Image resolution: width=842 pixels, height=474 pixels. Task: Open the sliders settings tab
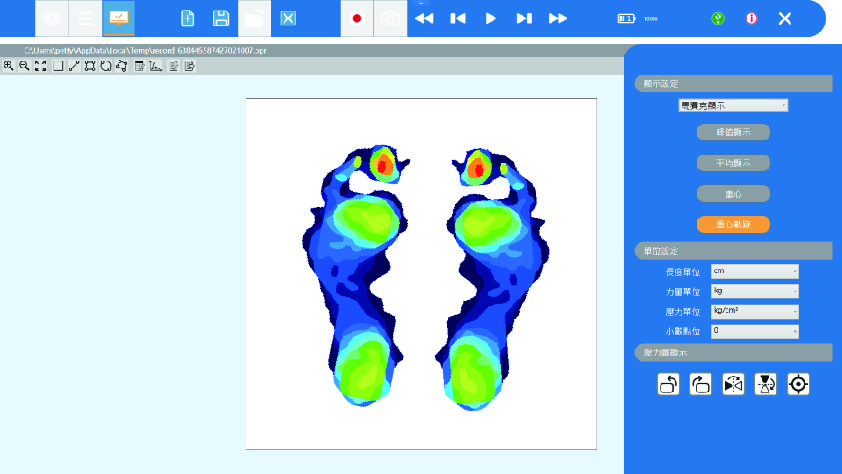85,19
